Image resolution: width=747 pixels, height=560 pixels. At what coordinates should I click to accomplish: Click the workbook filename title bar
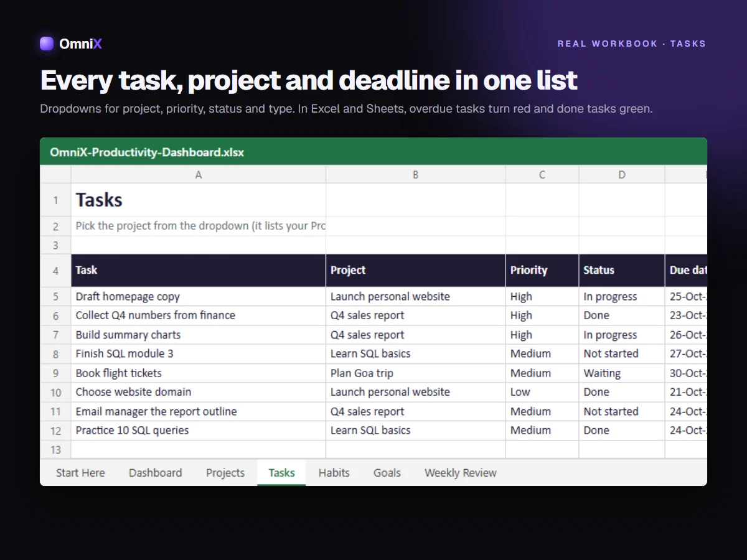click(374, 152)
